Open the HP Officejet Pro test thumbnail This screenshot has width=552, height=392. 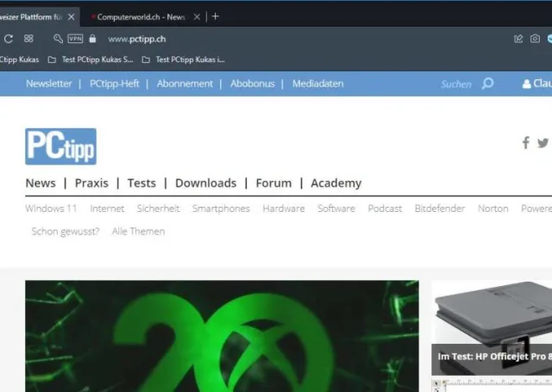[492, 327]
